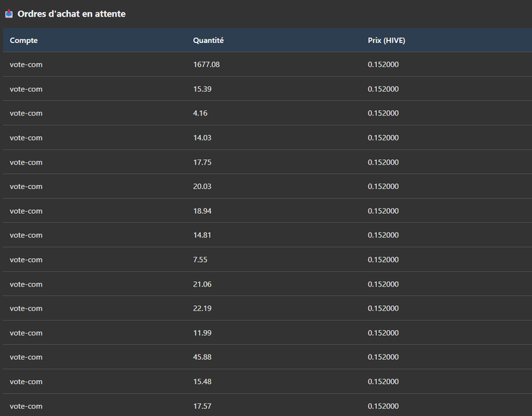Image resolution: width=532 pixels, height=416 pixels.
Task: Click the price in the 7.55 row
Action: 383,260
